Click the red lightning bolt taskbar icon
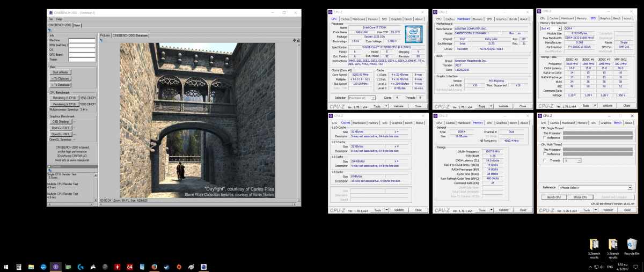 (x=118, y=267)
